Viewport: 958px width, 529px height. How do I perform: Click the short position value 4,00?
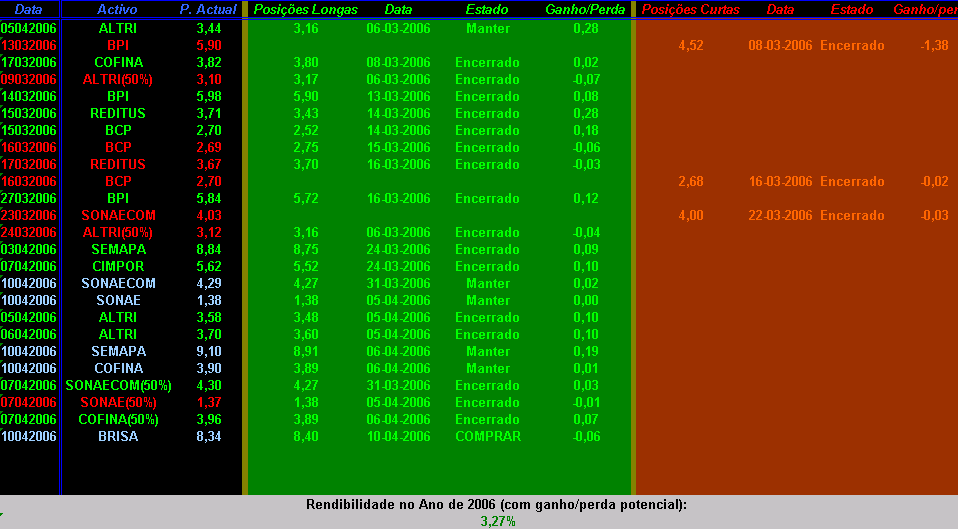(691, 215)
